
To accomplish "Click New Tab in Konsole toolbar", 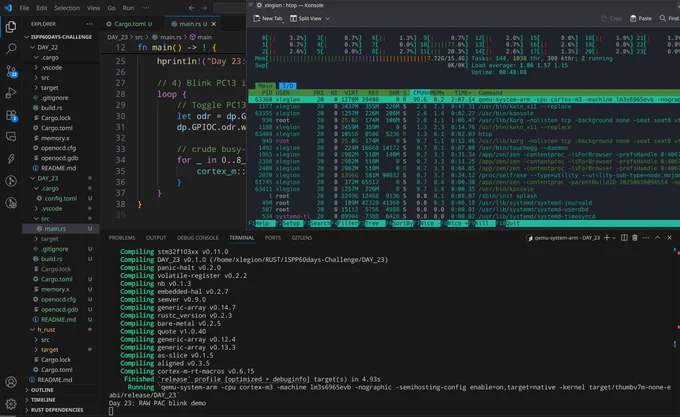I will (268, 18).
